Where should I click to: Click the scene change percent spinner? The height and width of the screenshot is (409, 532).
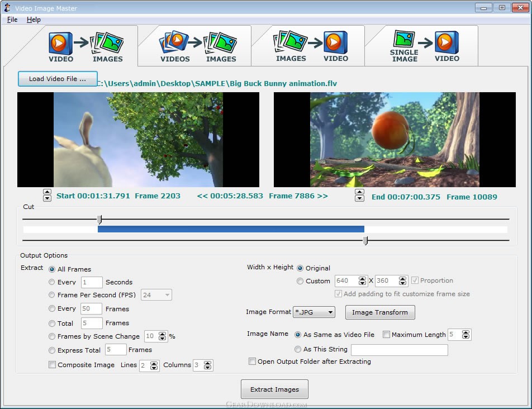click(163, 336)
